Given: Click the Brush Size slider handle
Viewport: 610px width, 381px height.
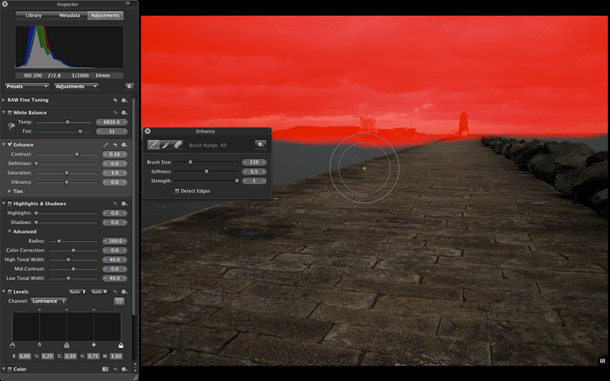Looking at the screenshot, I should (x=190, y=162).
